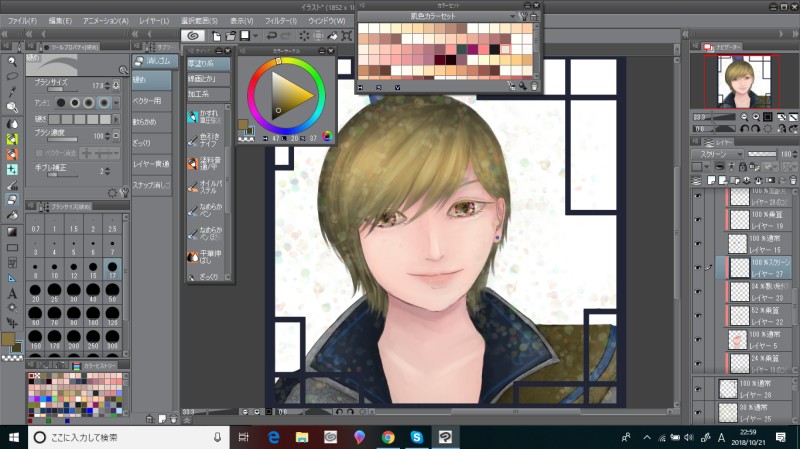Open color set wrench settings
Viewport: 800px width, 449px height.
523,16
